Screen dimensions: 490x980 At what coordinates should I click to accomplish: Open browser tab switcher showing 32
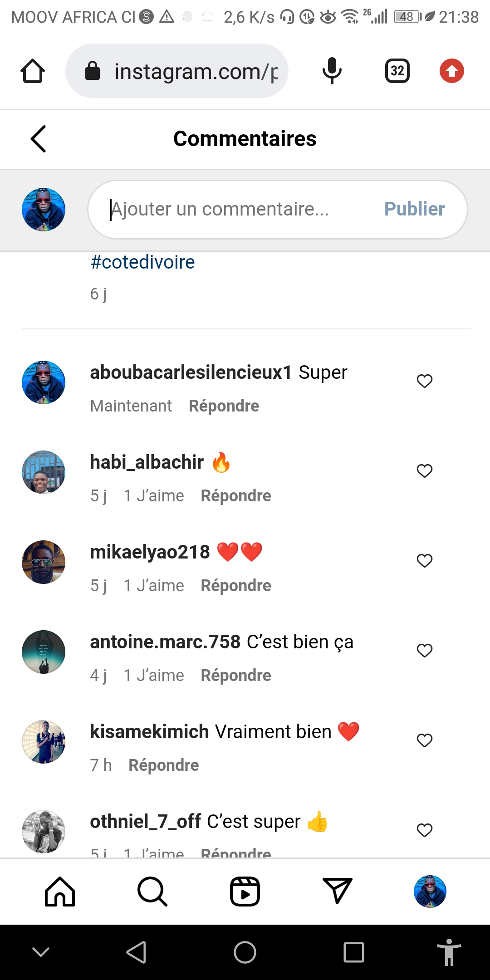pyautogui.click(x=397, y=71)
